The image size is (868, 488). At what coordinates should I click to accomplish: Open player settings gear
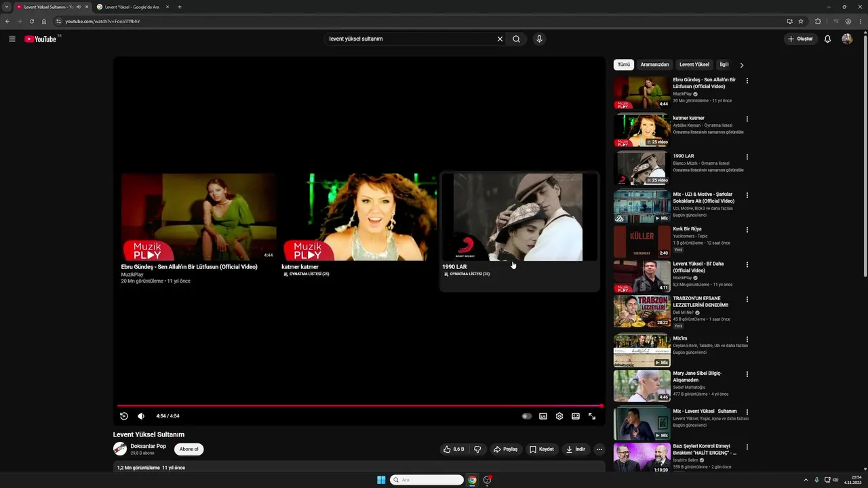(559, 416)
